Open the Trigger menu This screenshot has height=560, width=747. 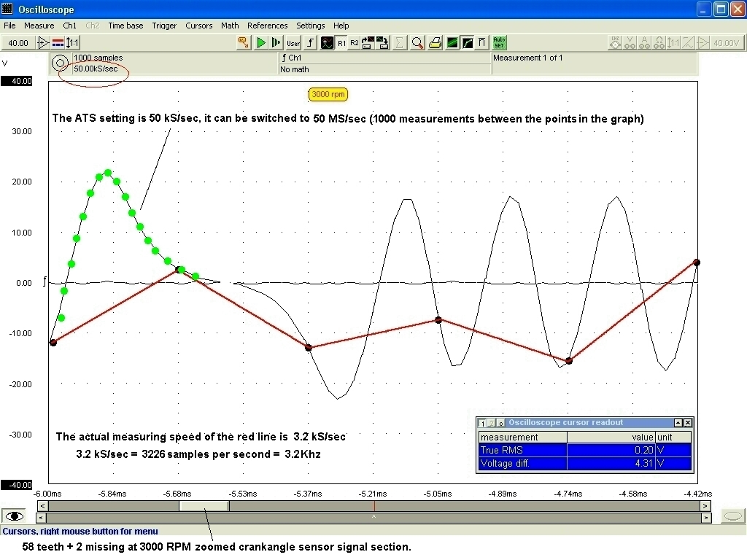164,26
